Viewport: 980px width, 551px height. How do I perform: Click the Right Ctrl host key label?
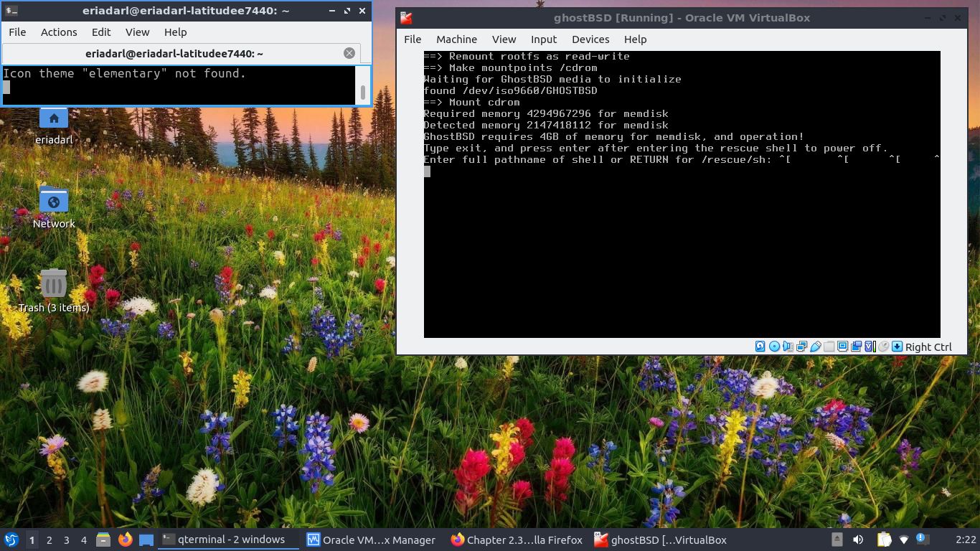[928, 347]
